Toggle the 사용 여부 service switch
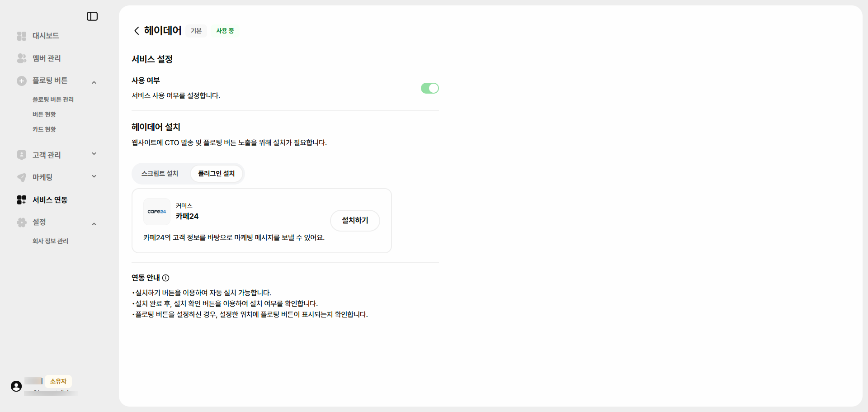Viewport: 868px width, 412px height. click(430, 88)
